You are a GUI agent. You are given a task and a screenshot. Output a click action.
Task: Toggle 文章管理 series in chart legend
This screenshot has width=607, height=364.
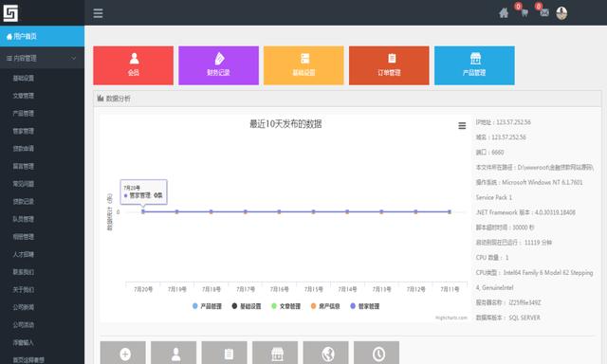pyautogui.click(x=286, y=306)
